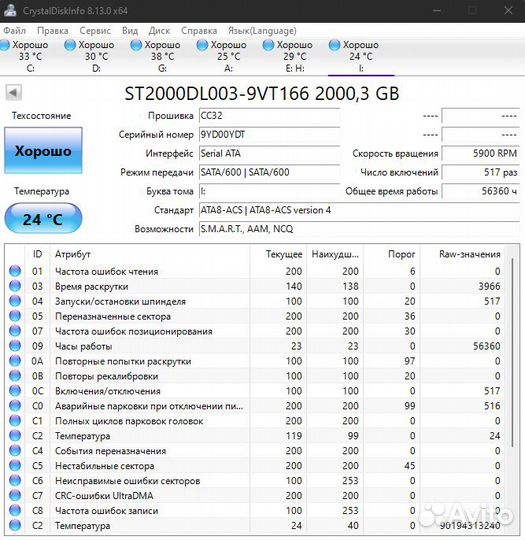Click the rotation speed field 5900 RPM
The image size is (525, 540).
point(481,154)
